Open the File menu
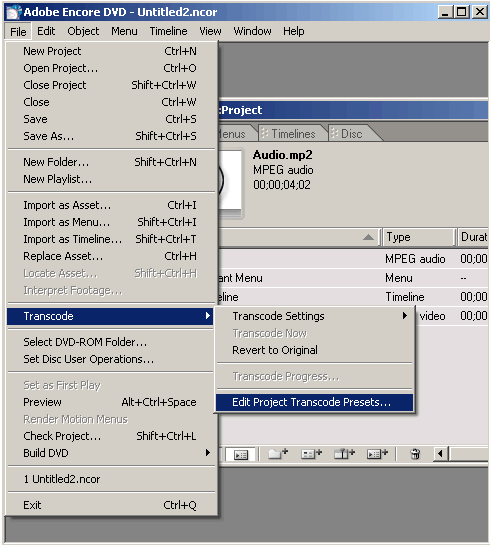The width and height of the screenshot is (490, 545). tap(18, 32)
